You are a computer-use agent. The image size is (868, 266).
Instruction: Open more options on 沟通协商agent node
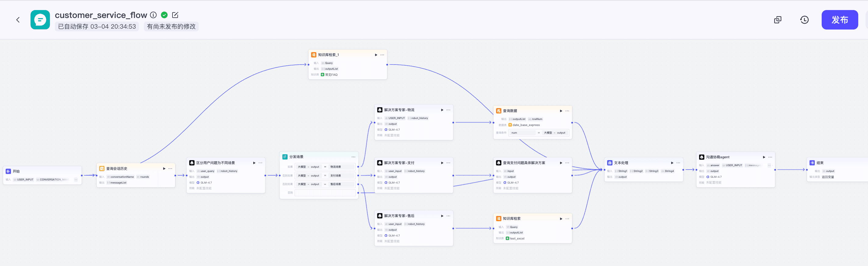coord(770,157)
